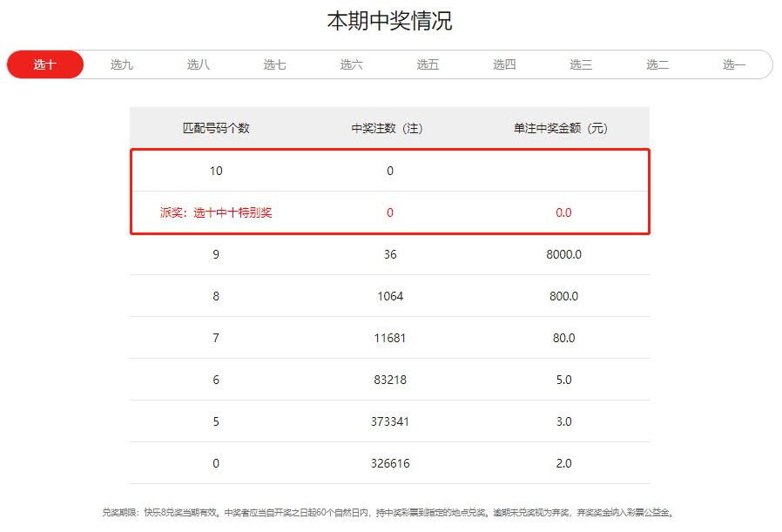Click the winners count 83218
The image size is (782, 532).
[390, 380]
